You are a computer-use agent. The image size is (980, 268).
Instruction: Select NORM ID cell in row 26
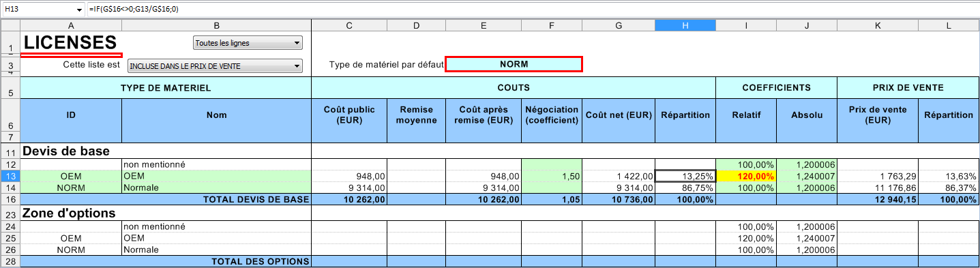(x=71, y=250)
